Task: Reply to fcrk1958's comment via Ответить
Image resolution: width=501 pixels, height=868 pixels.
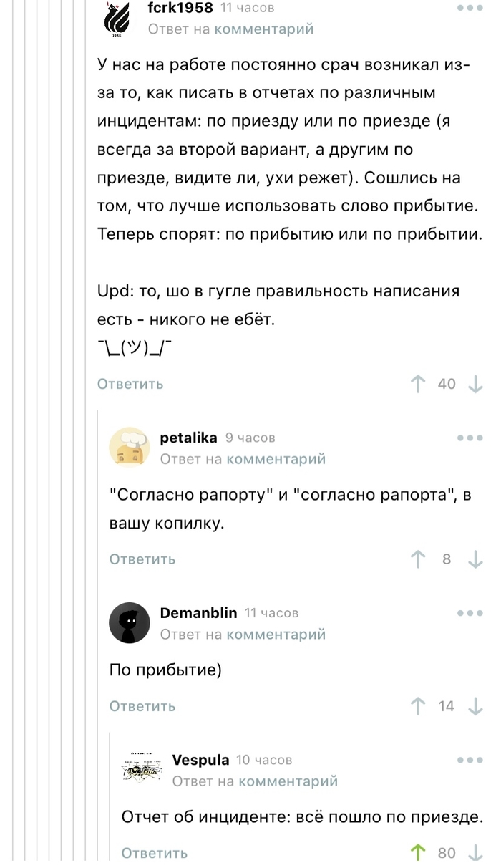Action: point(130,383)
